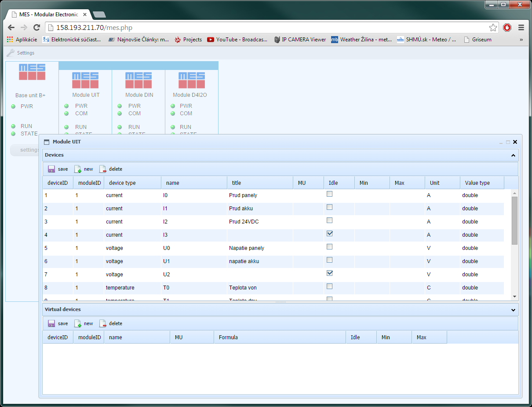Viewport: 532px width, 407px height.
Task: Click the browser address bar
Action: pyautogui.click(x=264, y=28)
